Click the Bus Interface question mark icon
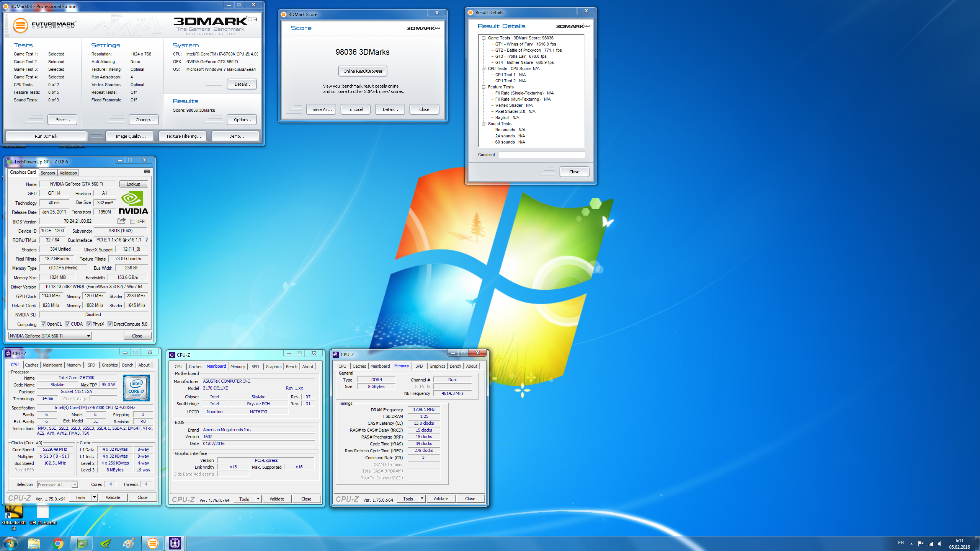 146,240
